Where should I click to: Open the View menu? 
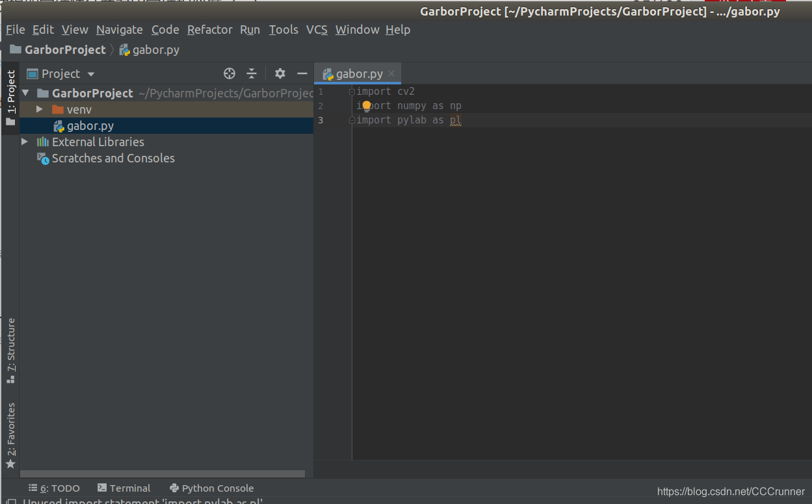pos(75,29)
